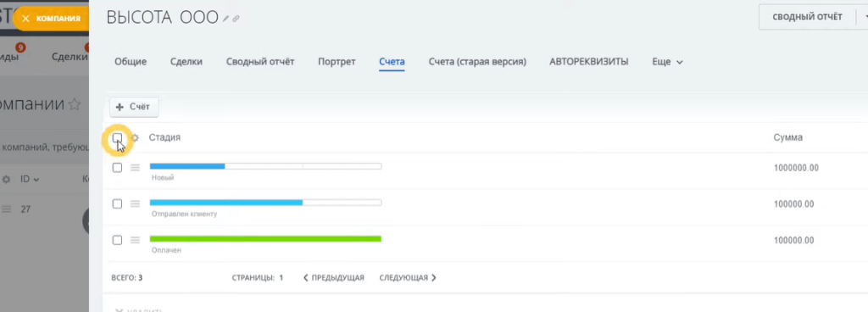Check the Новый invoice row checkbox
The height and width of the screenshot is (312, 868).
(117, 168)
